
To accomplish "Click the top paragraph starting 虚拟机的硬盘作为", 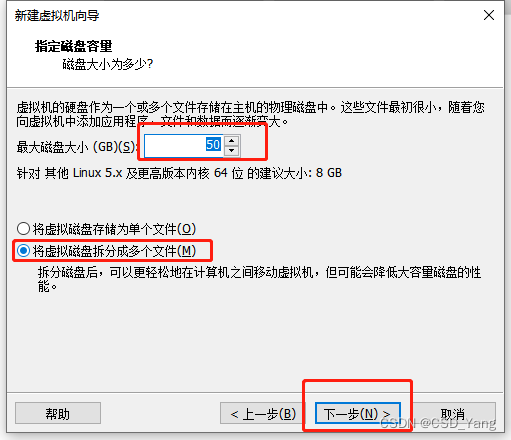I will coord(251,114).
